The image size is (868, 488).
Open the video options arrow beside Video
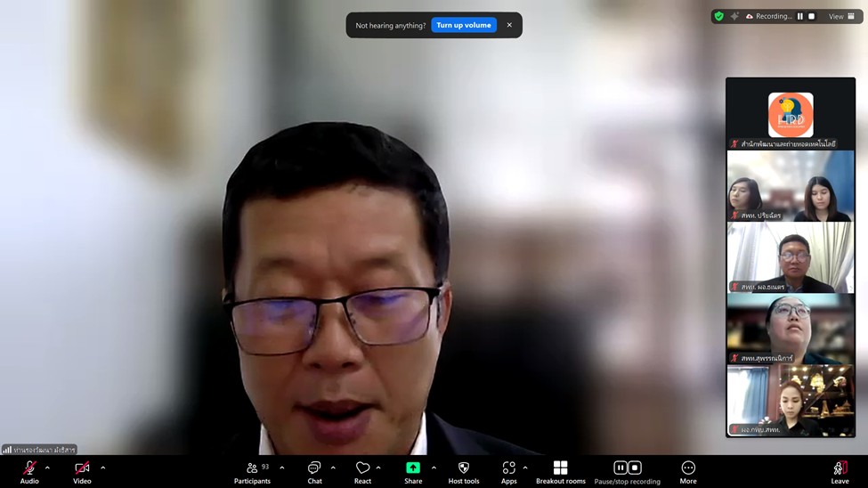click(x=102, y=468)
